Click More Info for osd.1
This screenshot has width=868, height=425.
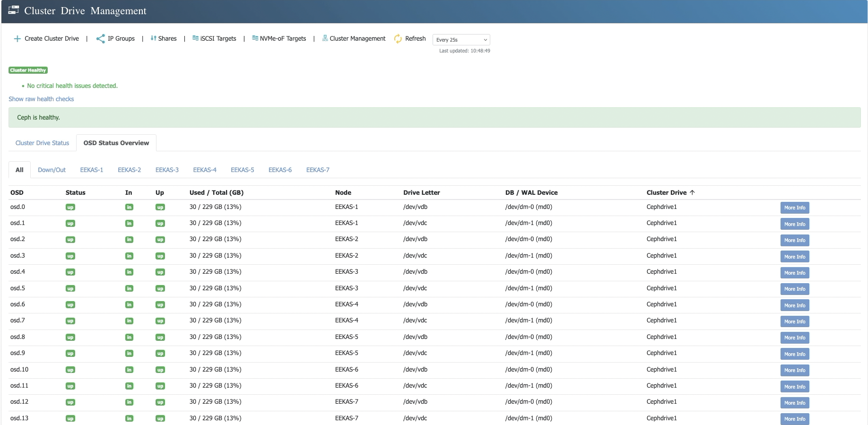[795, 224]
